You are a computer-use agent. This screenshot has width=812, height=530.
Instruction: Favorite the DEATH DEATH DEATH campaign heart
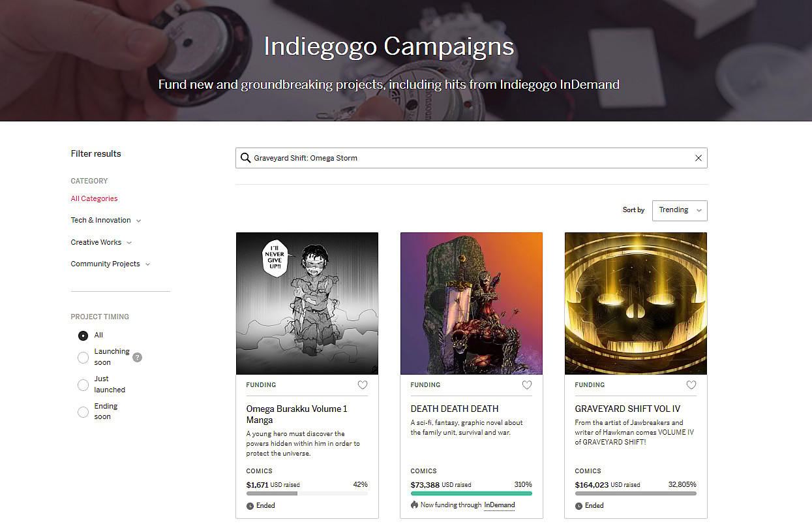tap(527, 385)
